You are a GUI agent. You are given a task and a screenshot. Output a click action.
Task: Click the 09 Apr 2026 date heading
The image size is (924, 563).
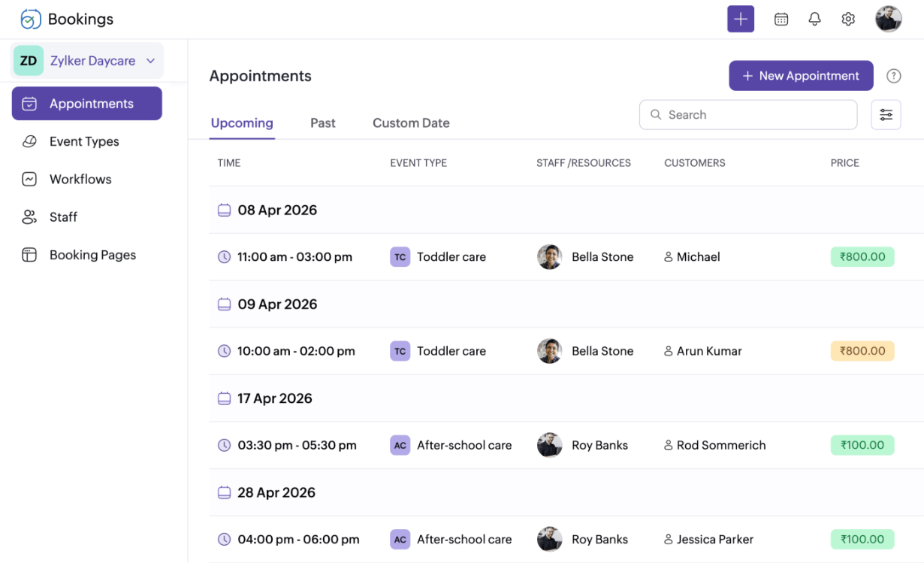pyautogui.click(x=277, y=304)
